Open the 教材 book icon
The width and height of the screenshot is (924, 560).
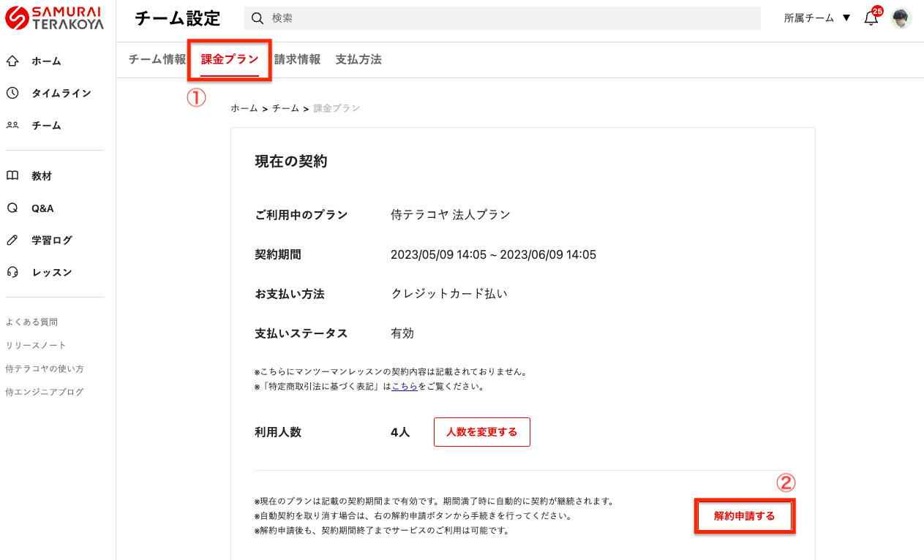(12, 176)
